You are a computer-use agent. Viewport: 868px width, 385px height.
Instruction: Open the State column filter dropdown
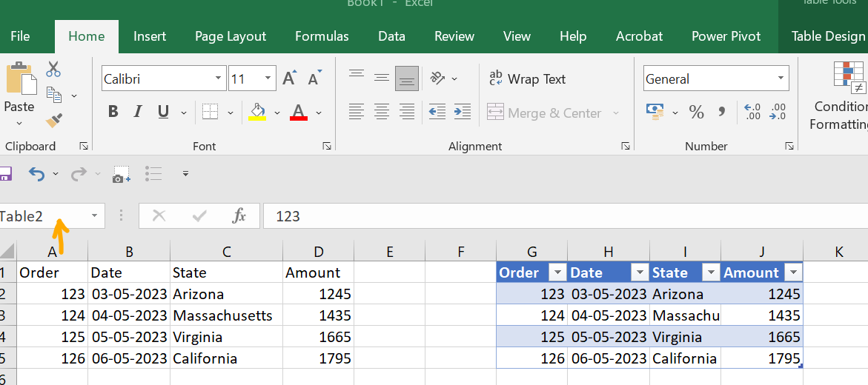(710, 273)
